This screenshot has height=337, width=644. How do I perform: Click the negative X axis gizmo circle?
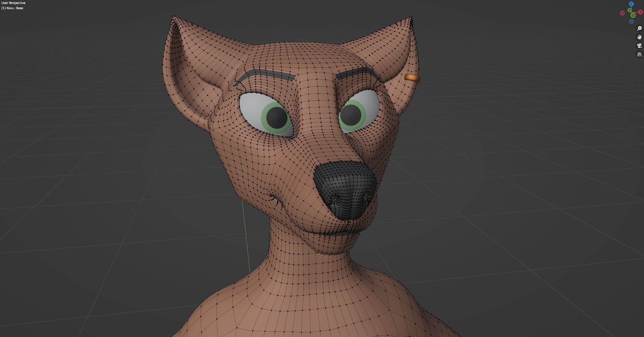[x=622, y=13]
